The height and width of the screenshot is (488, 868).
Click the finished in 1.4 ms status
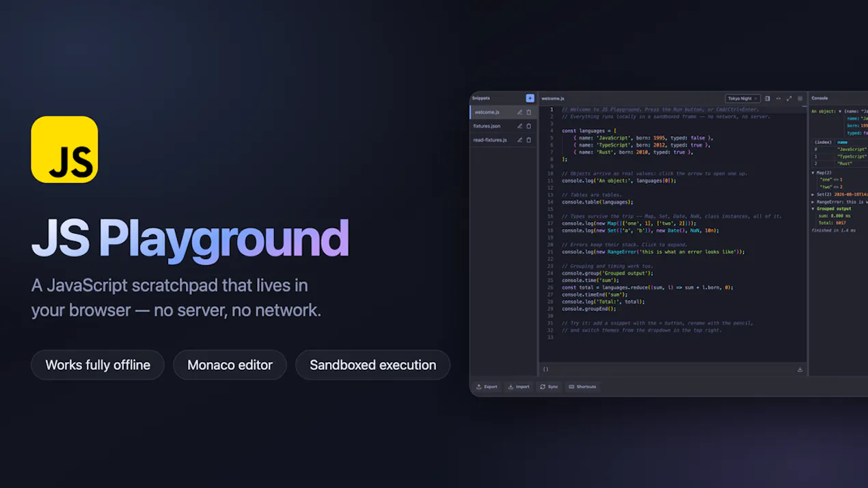pos(833,230)
